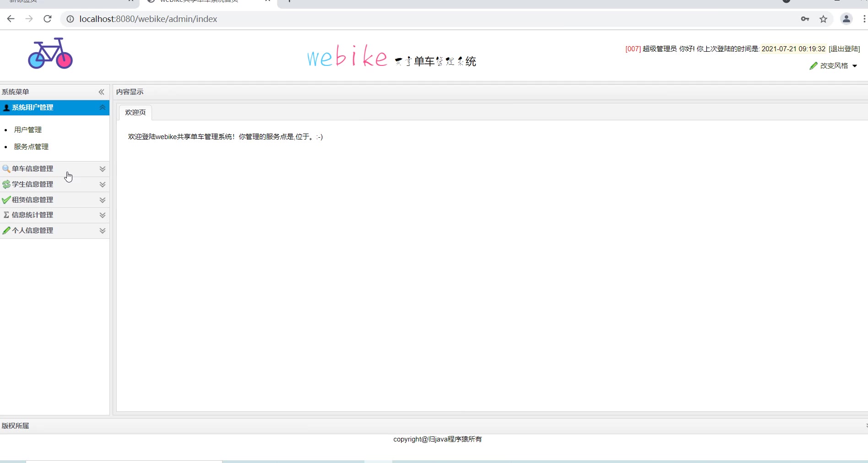This screenshot has height=463, width=868.
Task: Open the 学生信息管理 menu header
Action: coord(54,184)
